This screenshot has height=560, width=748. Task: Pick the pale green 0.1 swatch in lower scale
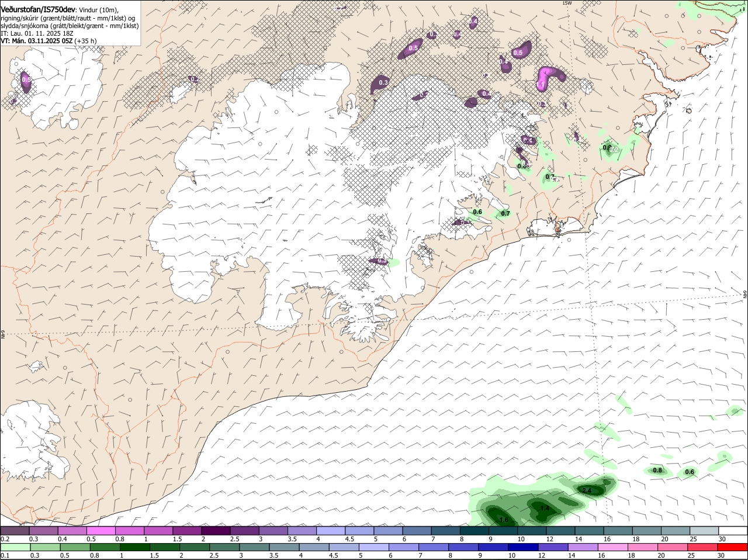(15, 548)
